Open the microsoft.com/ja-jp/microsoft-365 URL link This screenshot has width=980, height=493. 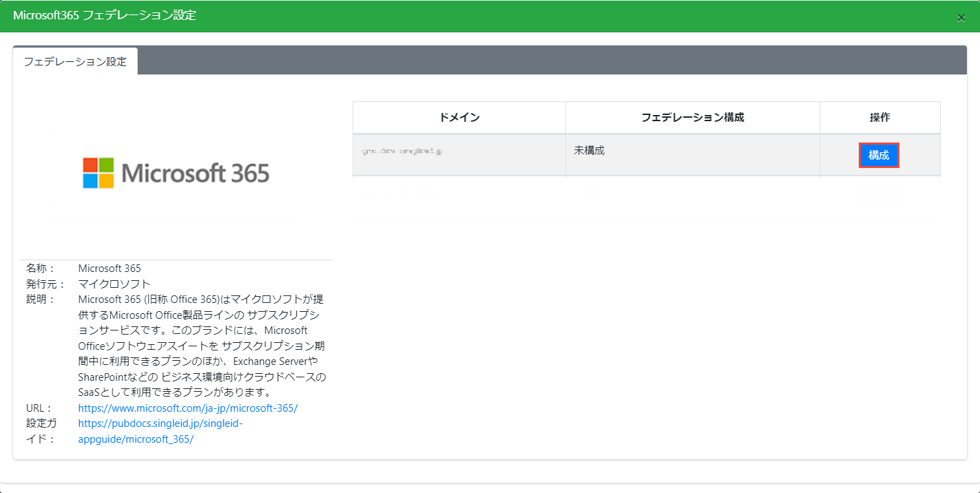pos(187,408)
